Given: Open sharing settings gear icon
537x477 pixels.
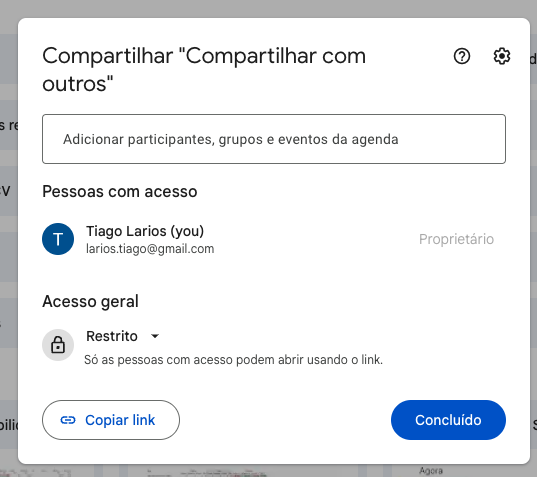Looking at the screenshot, I should (x=502, y=56).
